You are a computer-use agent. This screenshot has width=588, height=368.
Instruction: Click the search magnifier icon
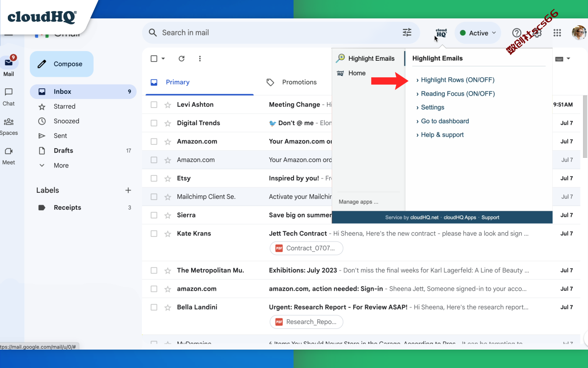(153, 33)
